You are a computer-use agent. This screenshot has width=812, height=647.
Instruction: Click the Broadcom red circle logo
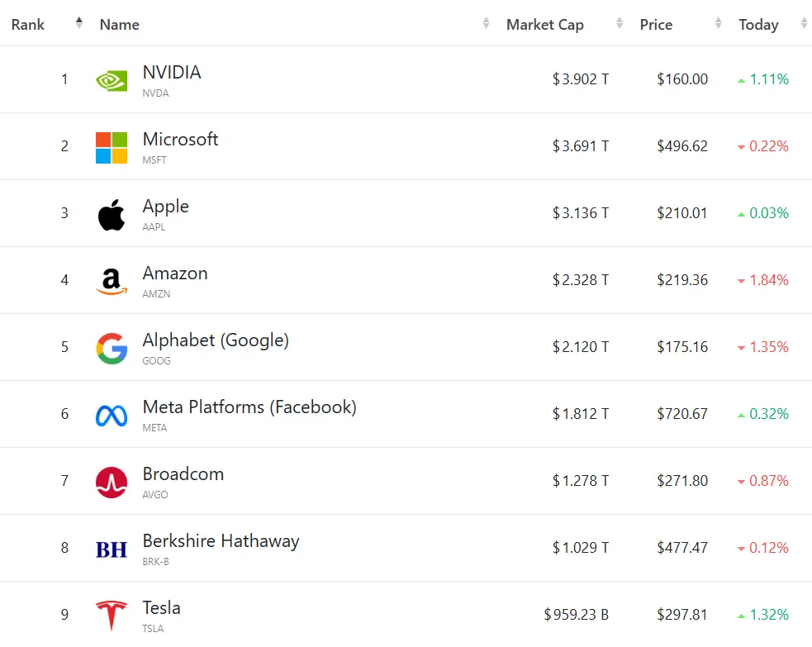tap(112, 482)
